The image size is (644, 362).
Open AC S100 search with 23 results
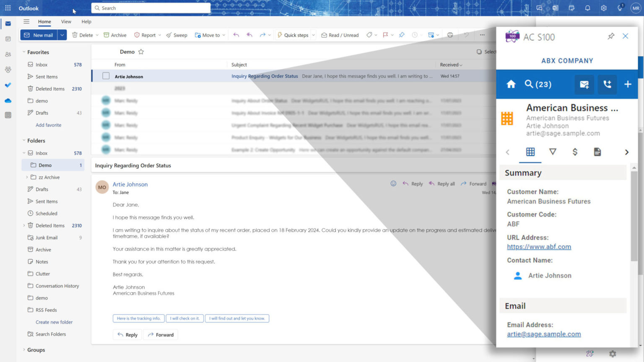tap(538, 84)
